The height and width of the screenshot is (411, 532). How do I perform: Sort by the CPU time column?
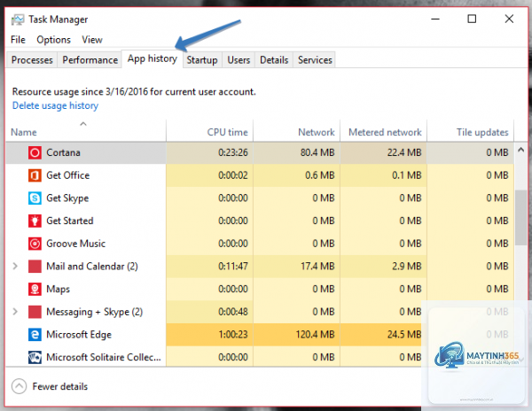coord(209,130)
